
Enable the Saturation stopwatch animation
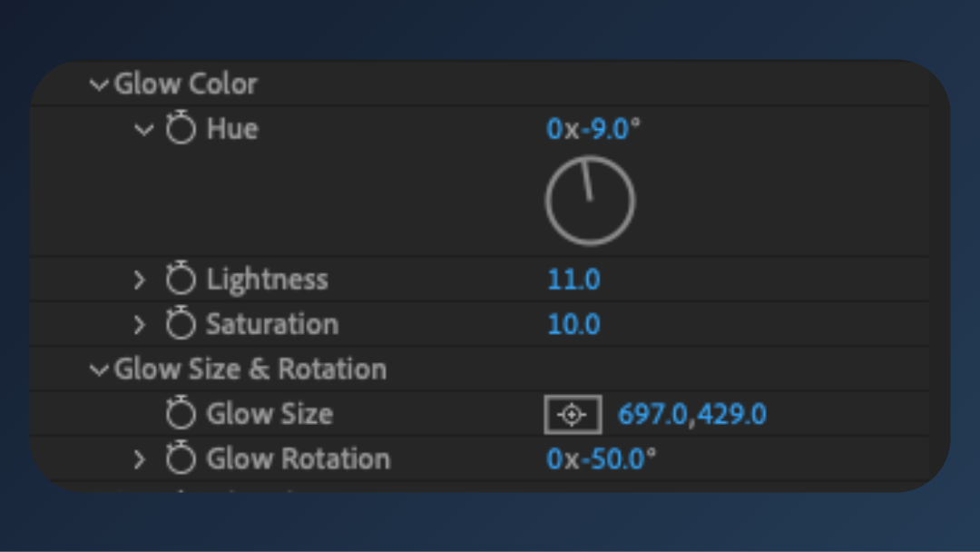181,324
